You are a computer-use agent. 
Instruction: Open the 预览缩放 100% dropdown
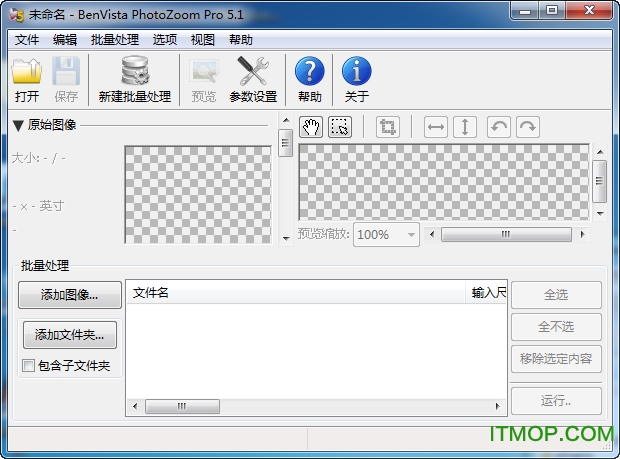click(386, 235)
